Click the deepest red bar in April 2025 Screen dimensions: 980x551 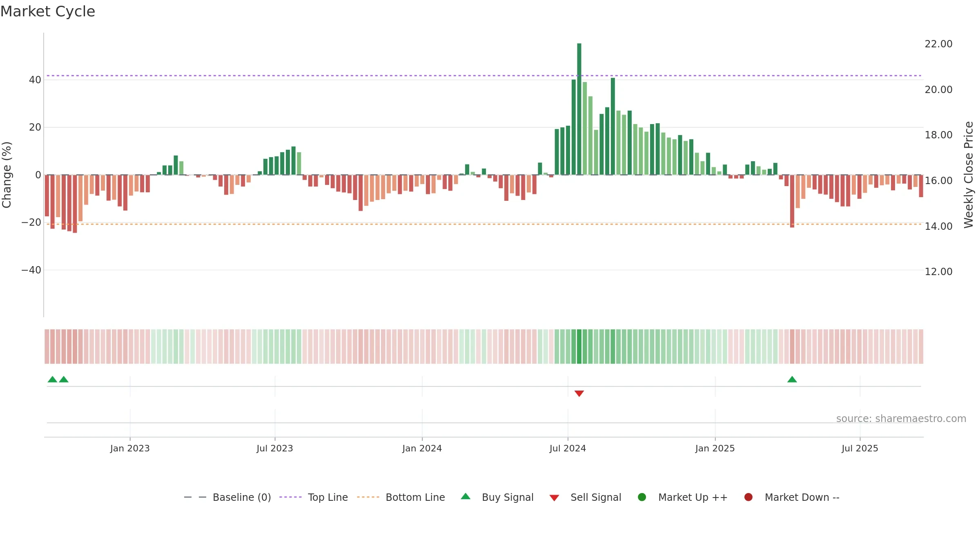pyautogui.click(x=792, y=201)
